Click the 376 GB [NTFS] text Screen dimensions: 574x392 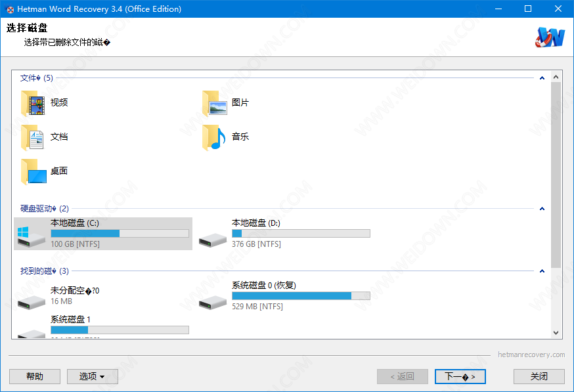coord(256,244)
